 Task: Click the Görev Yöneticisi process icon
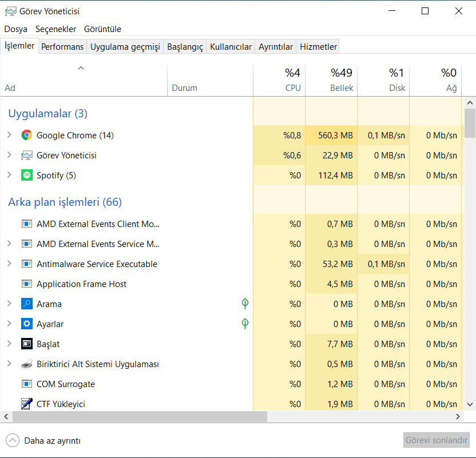(x=26, y=156)
